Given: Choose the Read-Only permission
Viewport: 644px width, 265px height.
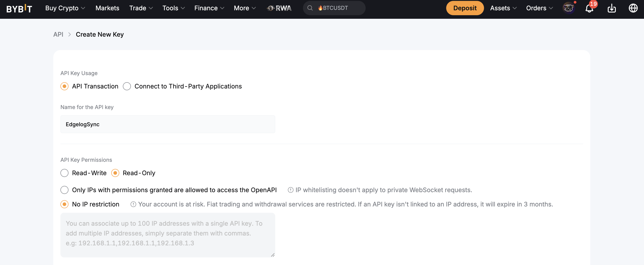Looking at the screenshot, I should (115, 173).
